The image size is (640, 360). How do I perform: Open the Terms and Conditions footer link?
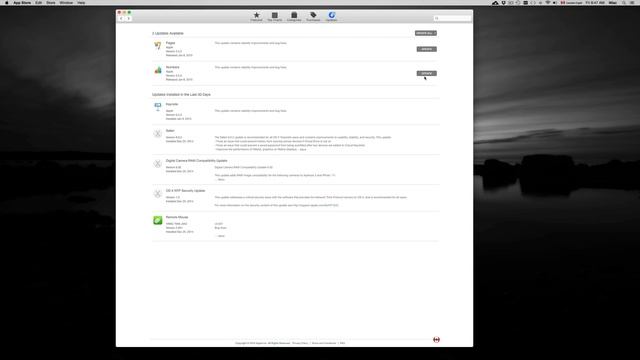click(324, 343)
